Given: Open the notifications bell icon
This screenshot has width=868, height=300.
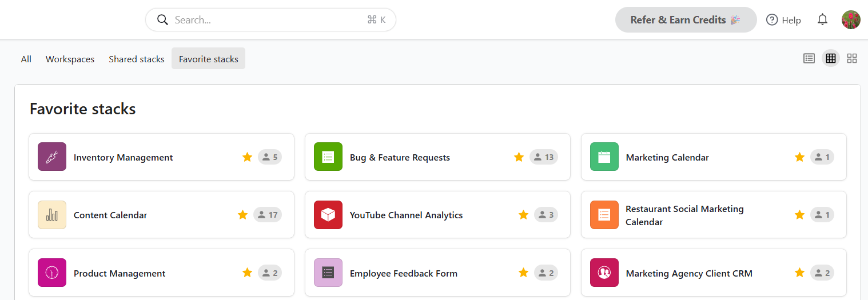Looking at the screenshot, I should (x=822, y=19).
